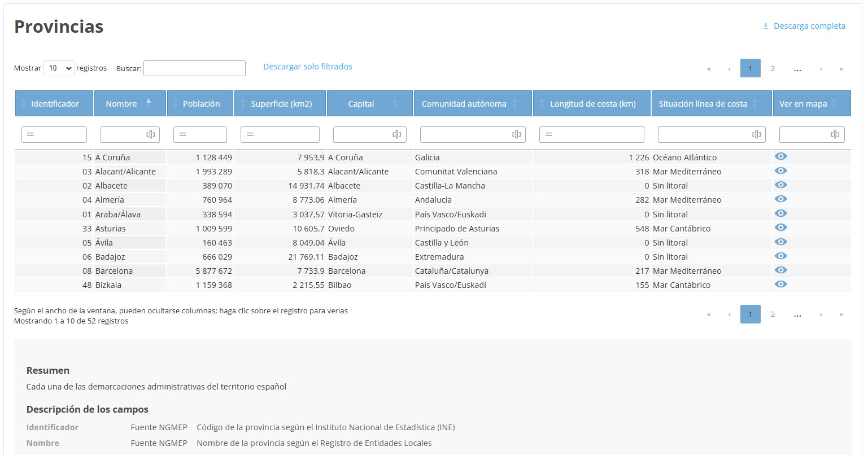Show Albacete on map with eye icon
This screenshot has height=455, width=868.
pyautogui.click(x=780, y=185)
